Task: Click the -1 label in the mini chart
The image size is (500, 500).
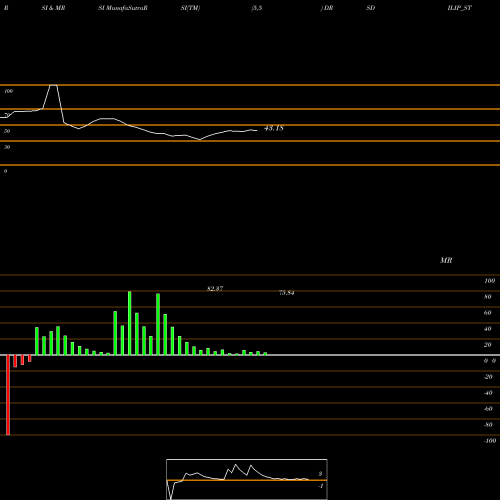Action: pos(321,486)
